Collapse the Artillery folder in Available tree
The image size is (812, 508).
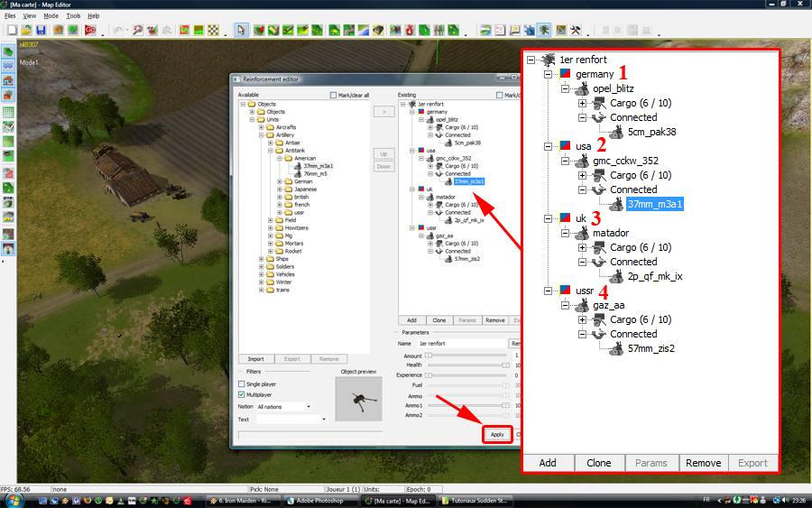[261, 134]
